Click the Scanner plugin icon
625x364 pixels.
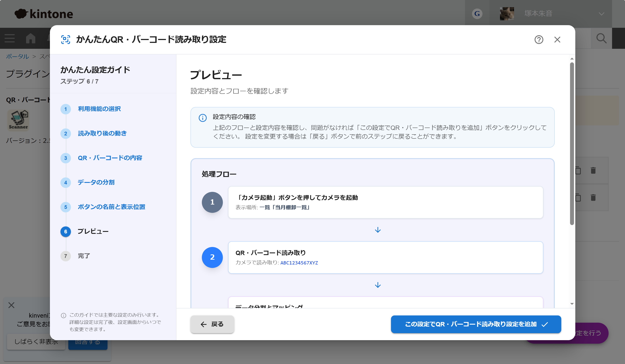coord(18,120)
